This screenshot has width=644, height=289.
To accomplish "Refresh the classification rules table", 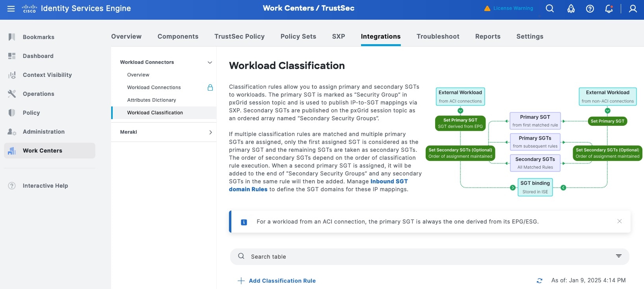I will coord(540,281).
